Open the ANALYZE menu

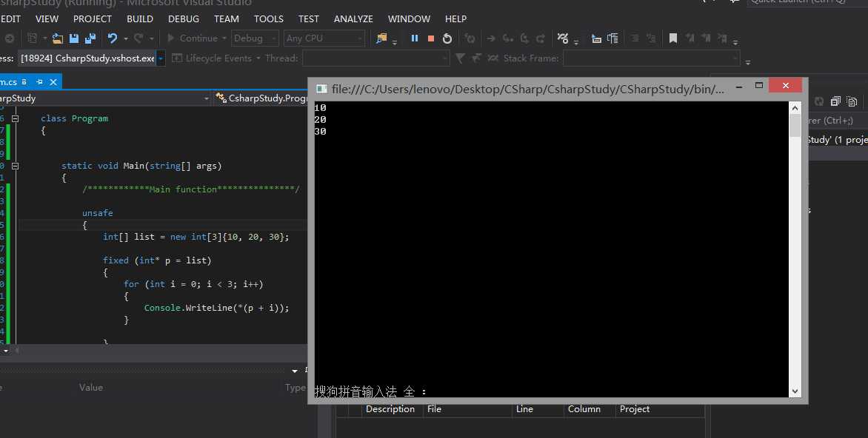[x=353, y=18]
